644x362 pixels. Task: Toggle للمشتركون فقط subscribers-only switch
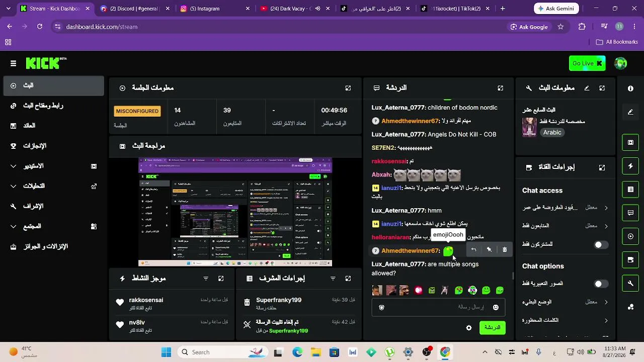coord(601,245)
